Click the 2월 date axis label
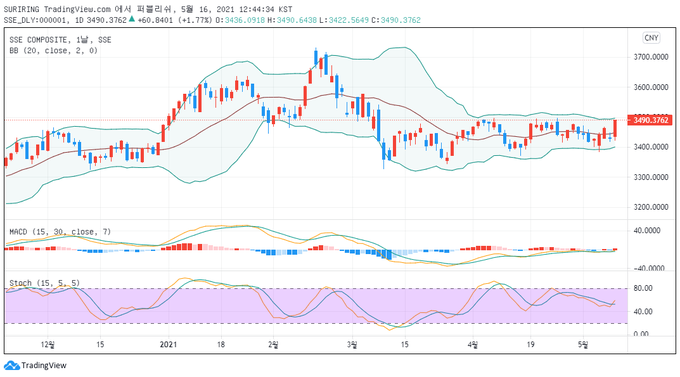This screenshot has height=377, width=680. [273, 344]
